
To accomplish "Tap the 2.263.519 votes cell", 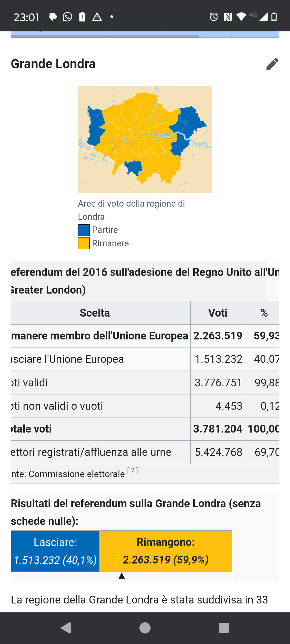I will tap(218, 336).
